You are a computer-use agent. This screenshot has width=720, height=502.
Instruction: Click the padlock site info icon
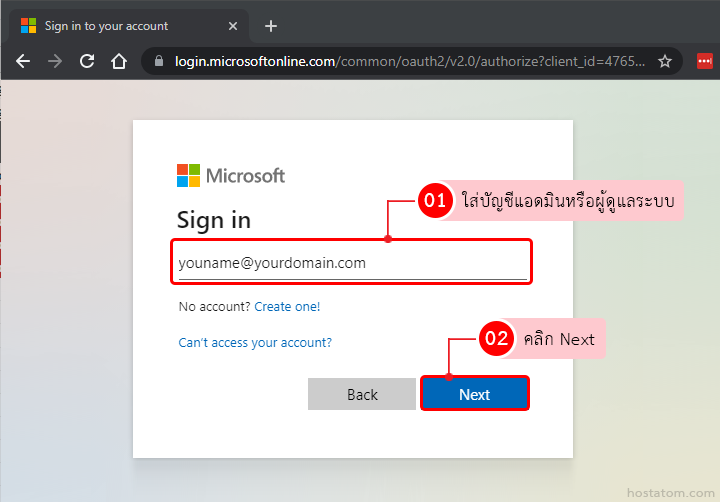point(159,62)
